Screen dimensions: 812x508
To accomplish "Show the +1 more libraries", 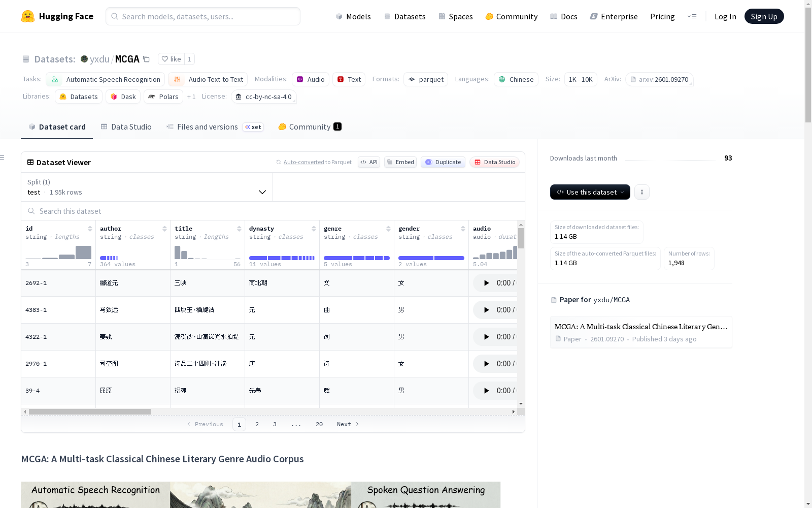I will [191, 97].
